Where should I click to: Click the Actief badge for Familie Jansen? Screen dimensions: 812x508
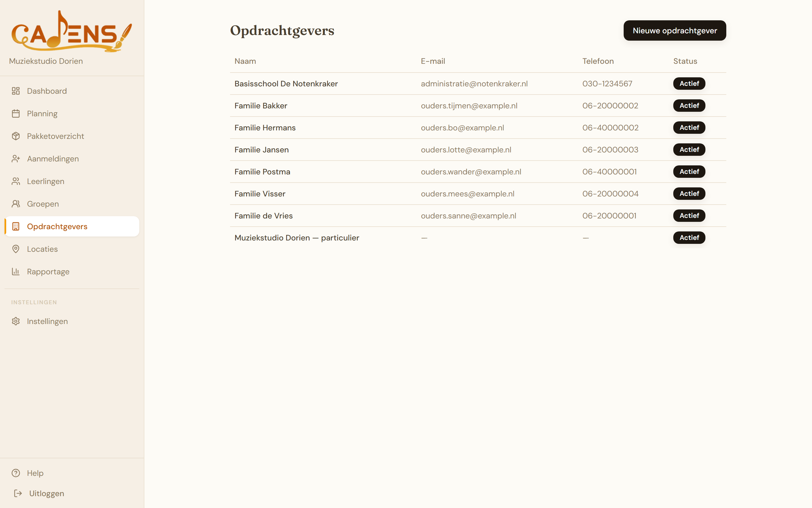coord(689,150)
